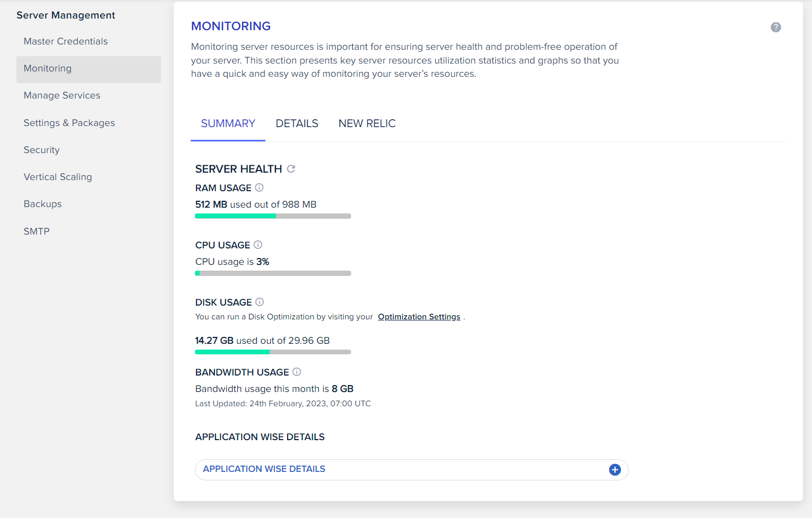
Task: Open Settings & Packages section
Action: (x=69, y=123)
